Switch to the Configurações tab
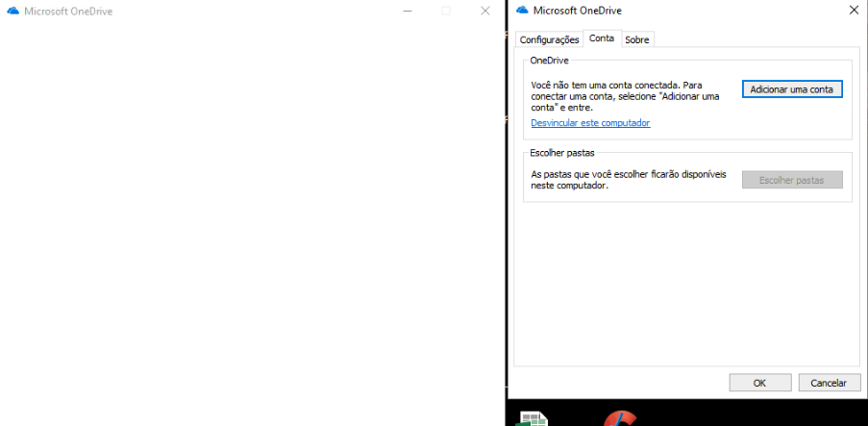Screen dimensions: 868x426 [549, 39]
